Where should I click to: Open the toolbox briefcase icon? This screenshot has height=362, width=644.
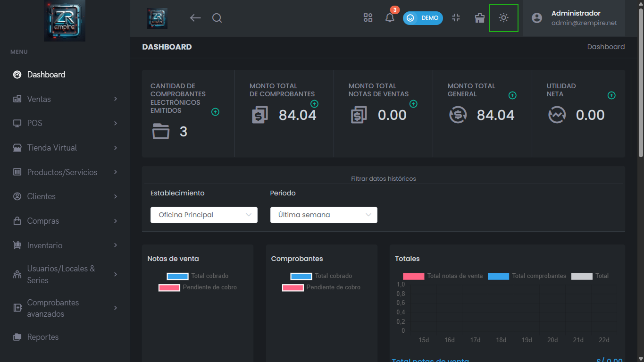[x=480, y=18]
